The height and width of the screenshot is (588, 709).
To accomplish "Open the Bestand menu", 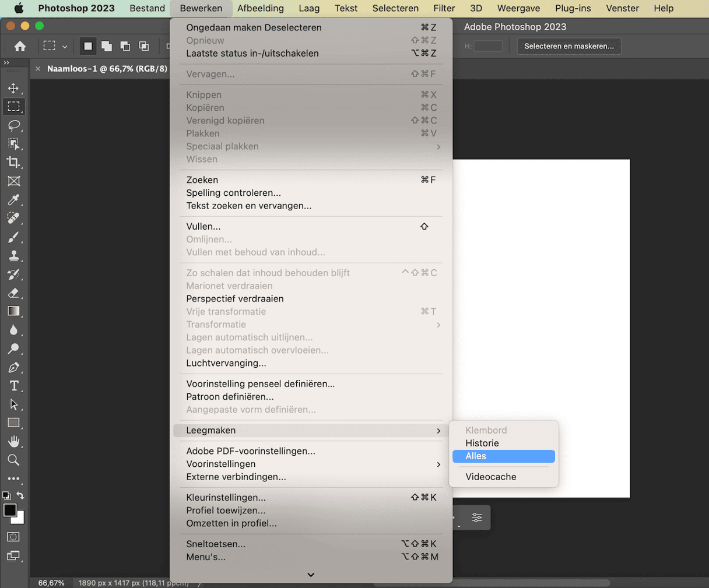I will tap(148, 8).
